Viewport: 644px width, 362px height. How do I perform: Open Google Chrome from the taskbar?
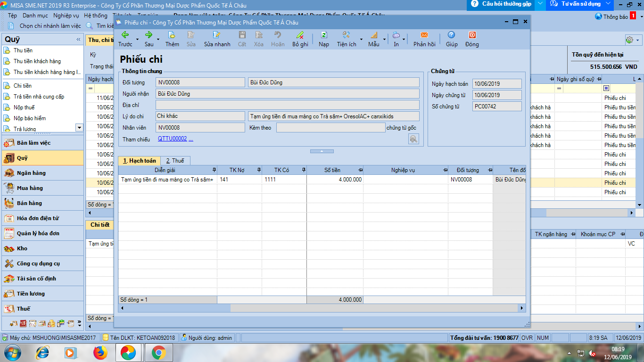pyautogui.click(x=158, y=352)
